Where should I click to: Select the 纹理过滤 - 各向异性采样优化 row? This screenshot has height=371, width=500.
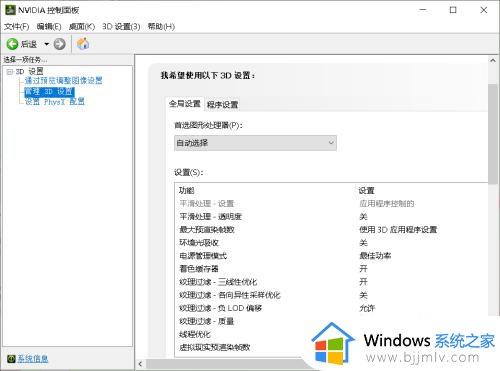(x=332, y=295)
